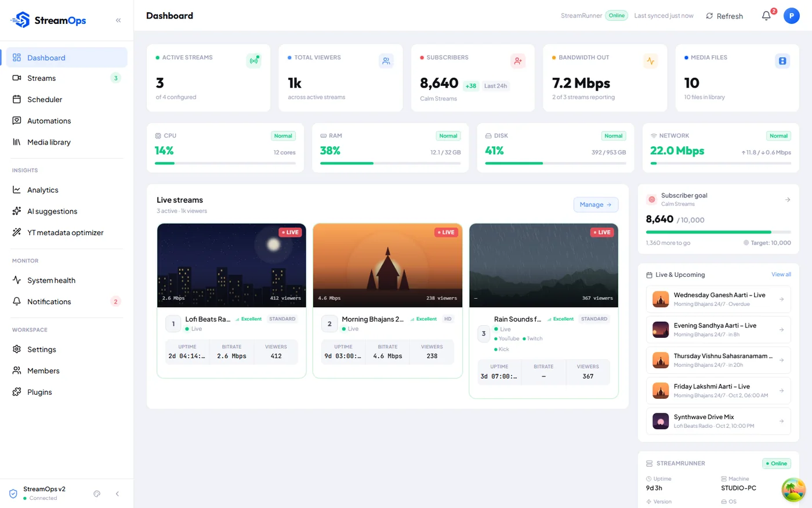Open YT metadata optimizer
The image size is (812, 508).
coord(66,232)
